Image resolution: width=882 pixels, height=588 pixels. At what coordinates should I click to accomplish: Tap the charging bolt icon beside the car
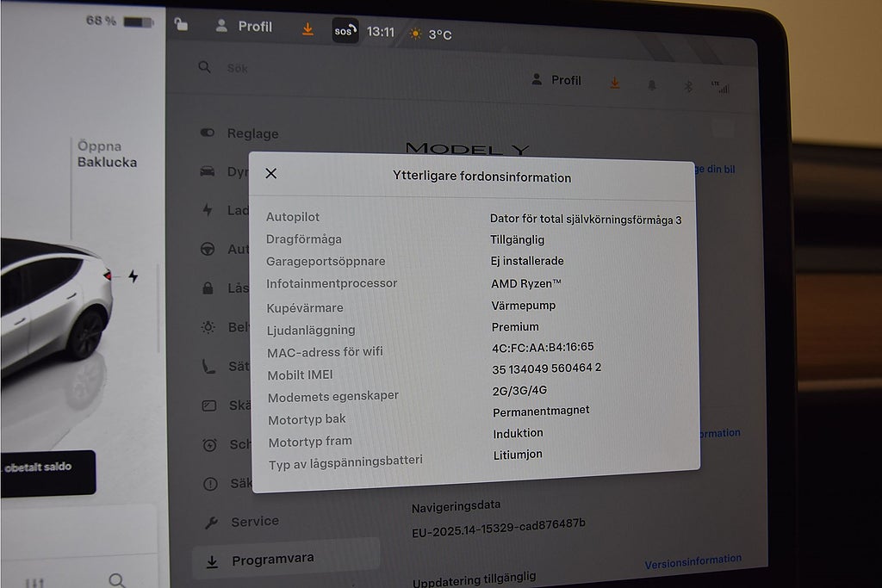(133, 276)
